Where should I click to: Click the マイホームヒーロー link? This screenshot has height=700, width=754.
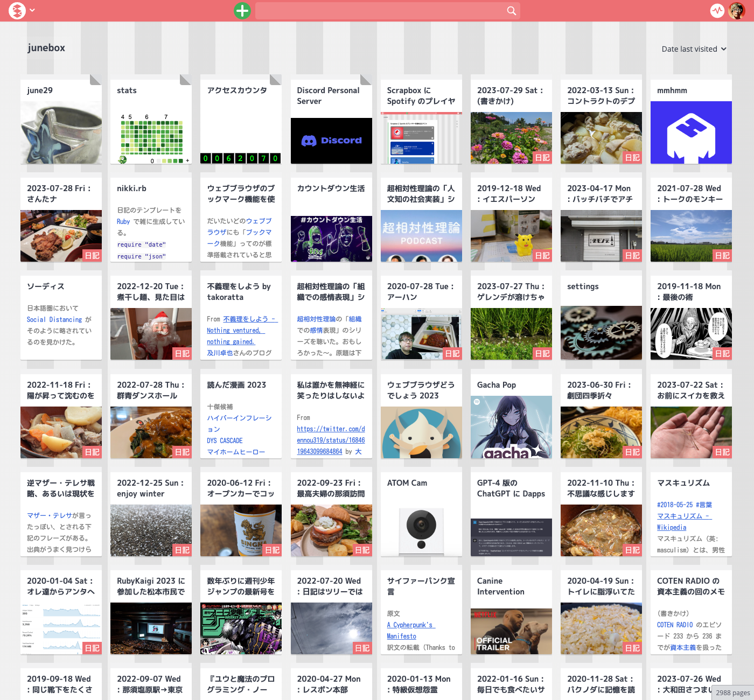coord(236,452)
